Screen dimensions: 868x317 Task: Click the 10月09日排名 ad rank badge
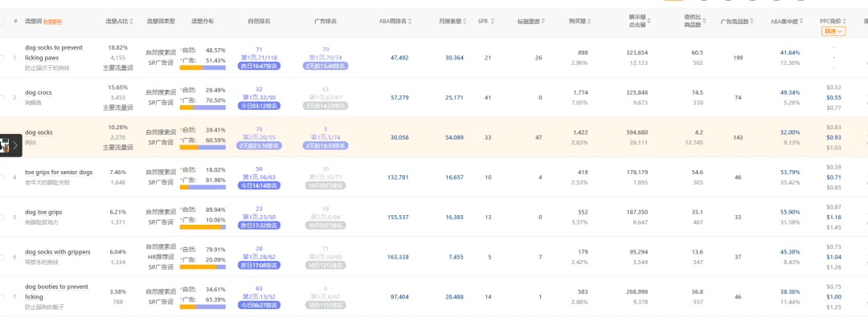(325, 186)
